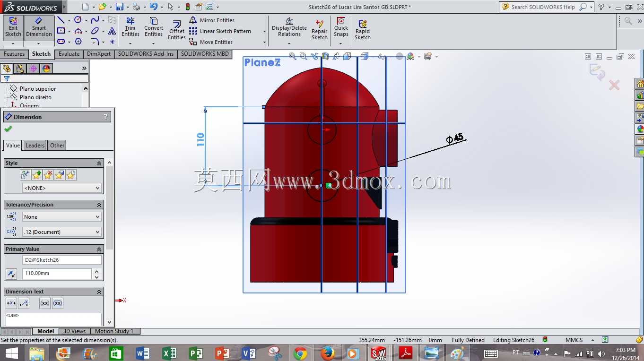Click the D2@Sketch26 name field
Image resolution: width=644 pixels, height=361 pixels.
[62, 260]
